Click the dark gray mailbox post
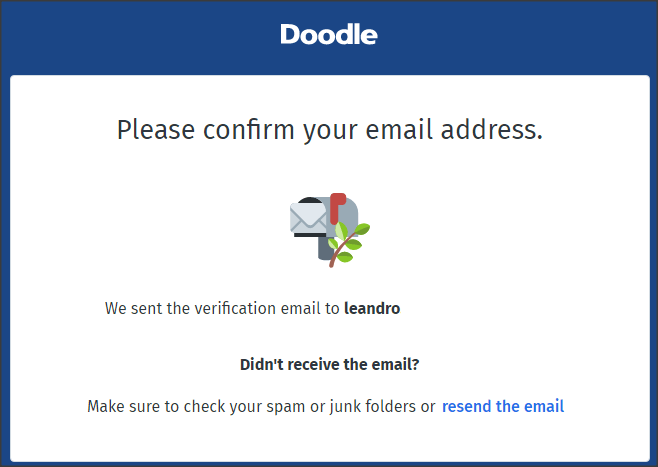 click(326, 248)
